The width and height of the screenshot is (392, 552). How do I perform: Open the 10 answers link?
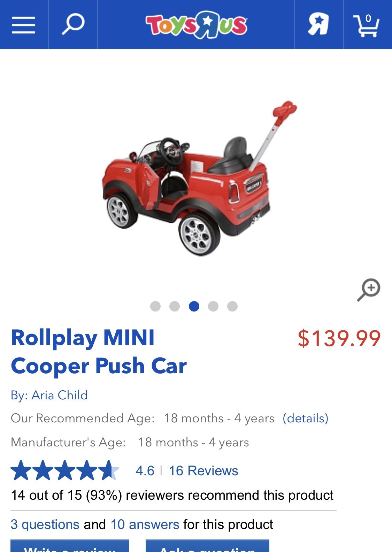point(145,524)
